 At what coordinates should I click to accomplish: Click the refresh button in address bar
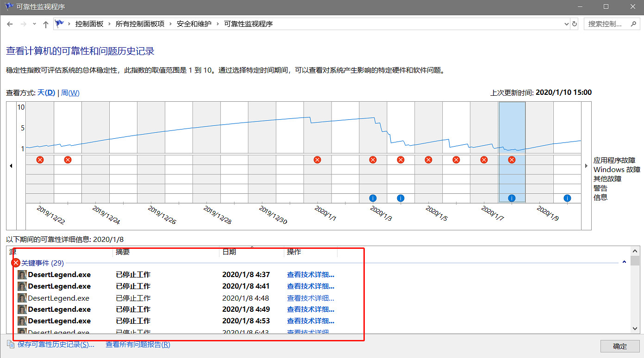coord(575,24)
